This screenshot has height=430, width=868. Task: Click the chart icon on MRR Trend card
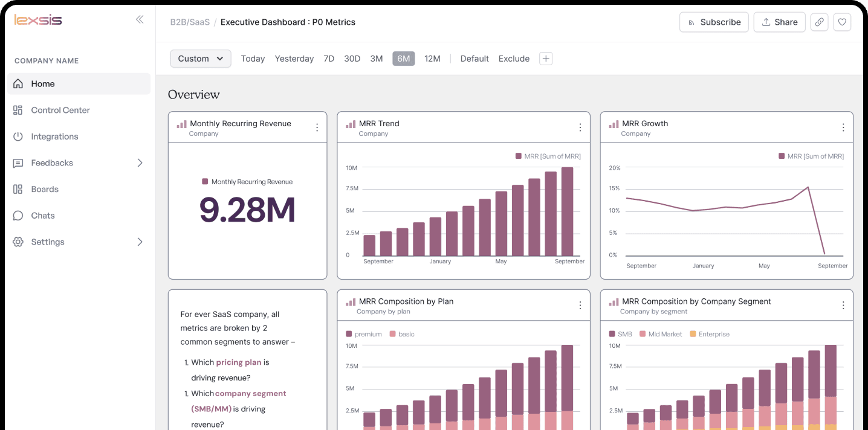click(351, 123)
